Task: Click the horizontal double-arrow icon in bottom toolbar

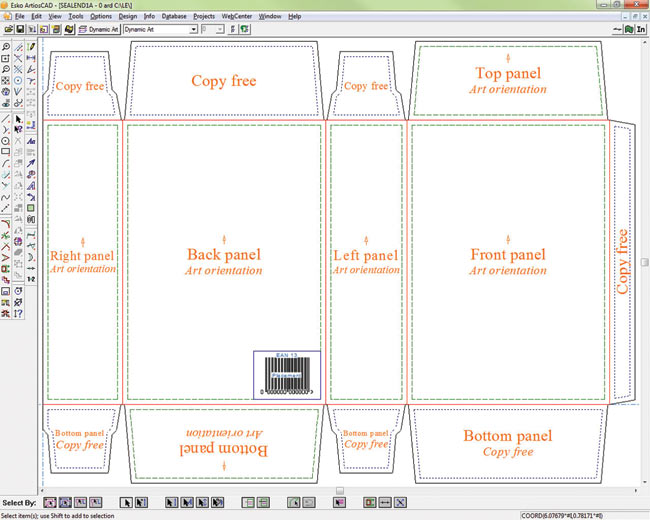Action: click(x=384, y=501)
